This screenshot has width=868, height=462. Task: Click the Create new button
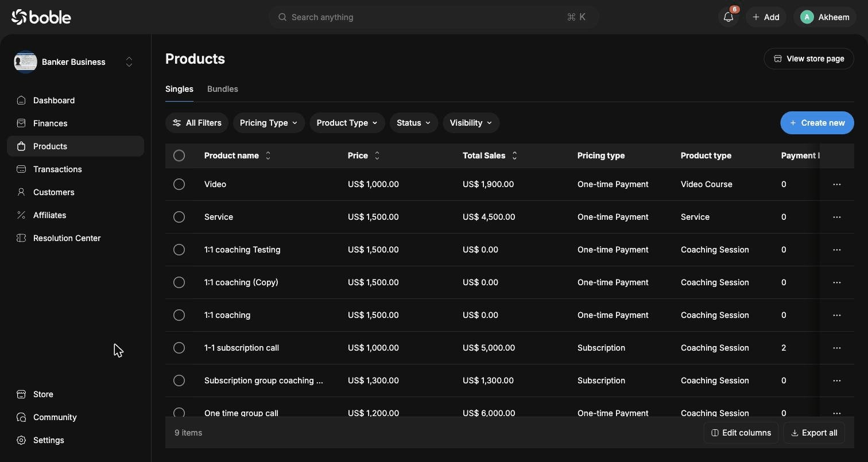click(x=817, y=123)
